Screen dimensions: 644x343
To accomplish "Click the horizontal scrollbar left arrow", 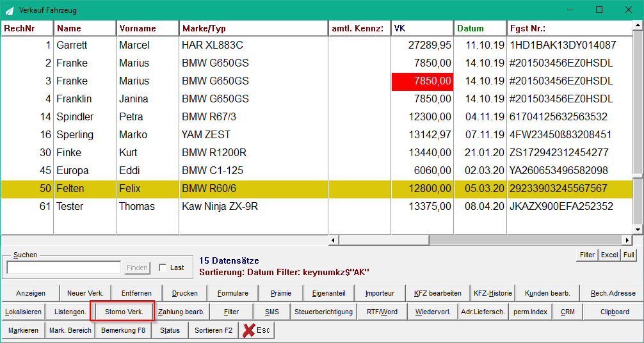I will (334, 241).
